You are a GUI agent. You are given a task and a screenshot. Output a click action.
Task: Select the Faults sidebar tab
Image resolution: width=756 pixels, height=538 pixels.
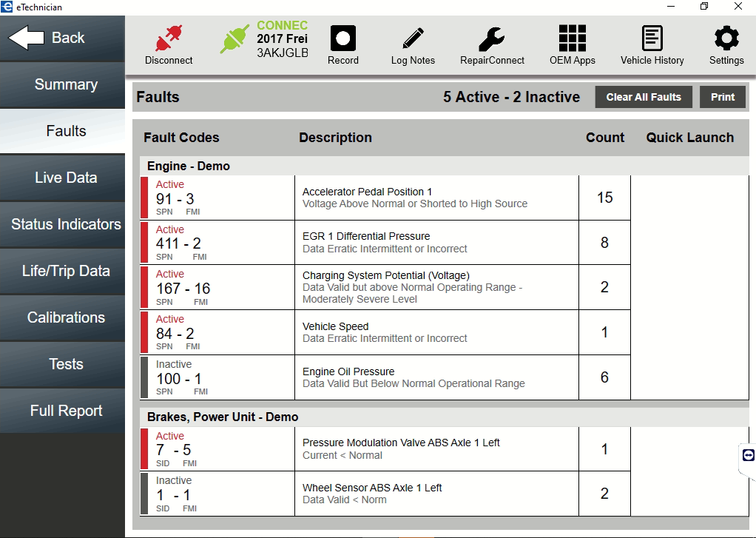click(63, 131)
